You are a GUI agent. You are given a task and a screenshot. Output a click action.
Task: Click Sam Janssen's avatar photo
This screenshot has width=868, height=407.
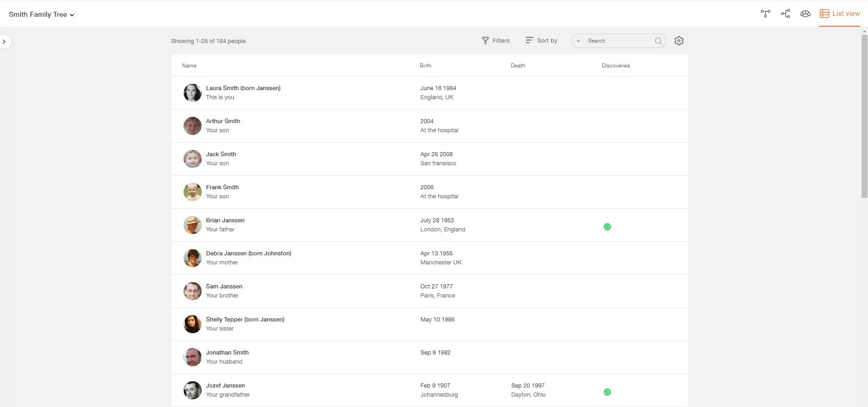(x=193, y=291)
